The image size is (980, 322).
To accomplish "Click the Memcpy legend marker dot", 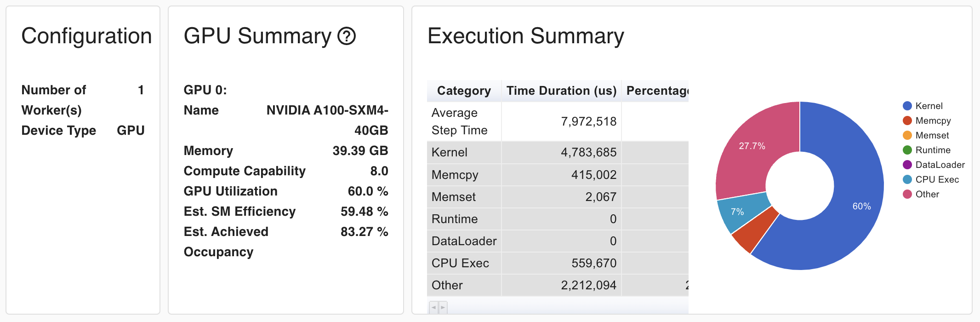I will 907,121.
